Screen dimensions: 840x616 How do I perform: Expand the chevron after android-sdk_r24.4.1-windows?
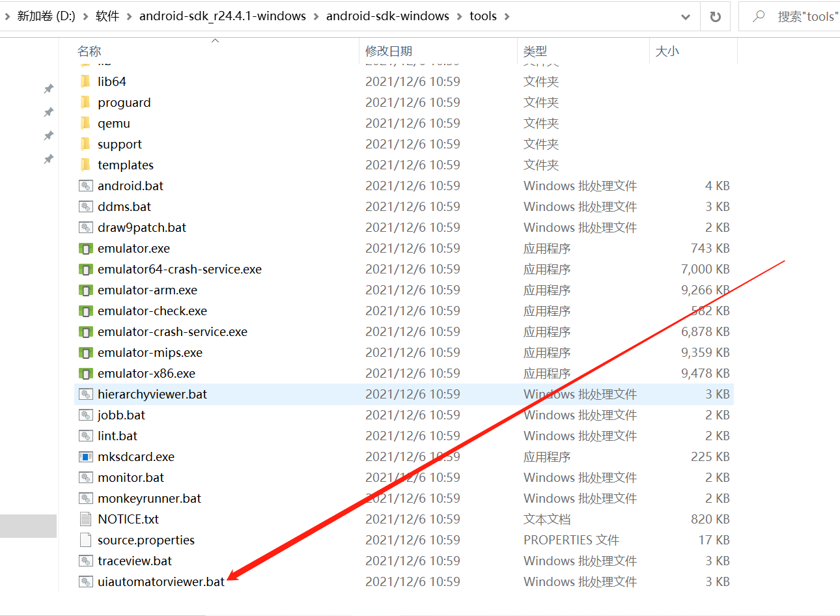(316, 16)
